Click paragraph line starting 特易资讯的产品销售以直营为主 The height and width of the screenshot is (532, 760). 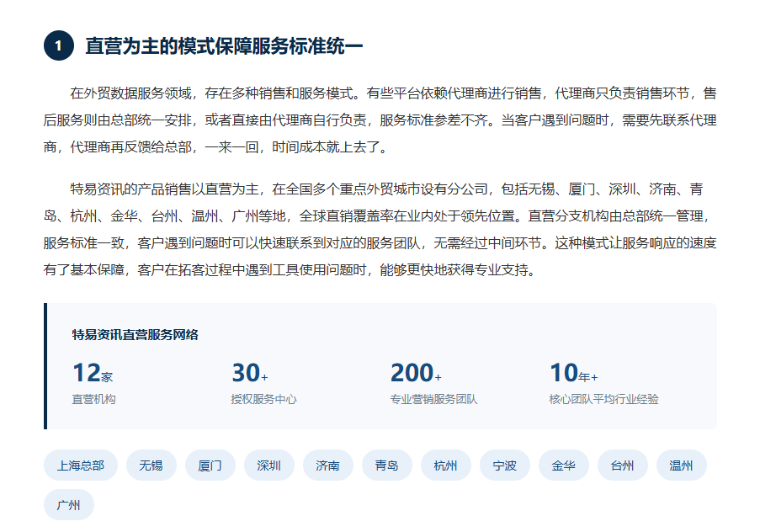click(386, 189)
